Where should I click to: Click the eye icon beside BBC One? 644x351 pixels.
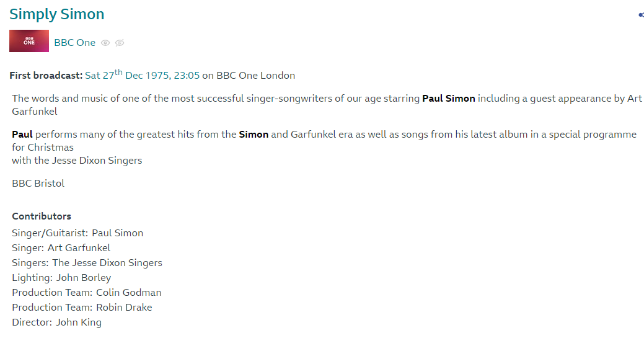tap(105, 43)
